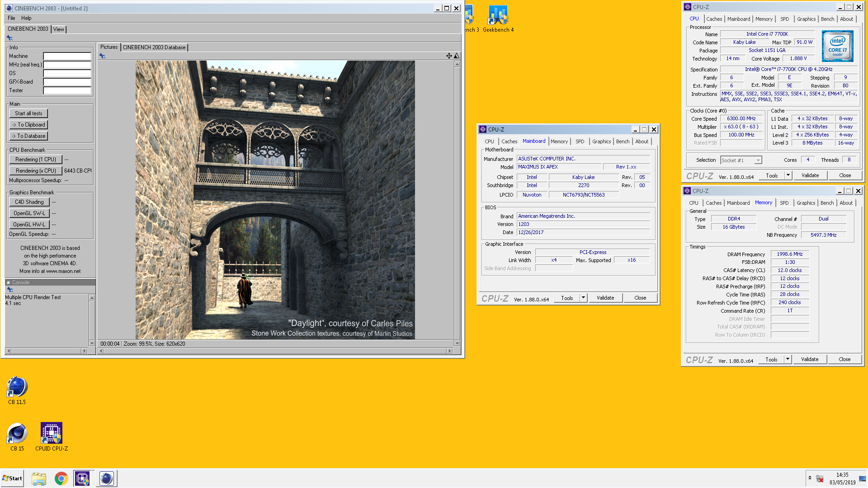868x488 pixels.
Task: Run Rendering (1 CPU) benchmark
Action: click(x=36, y=160)
